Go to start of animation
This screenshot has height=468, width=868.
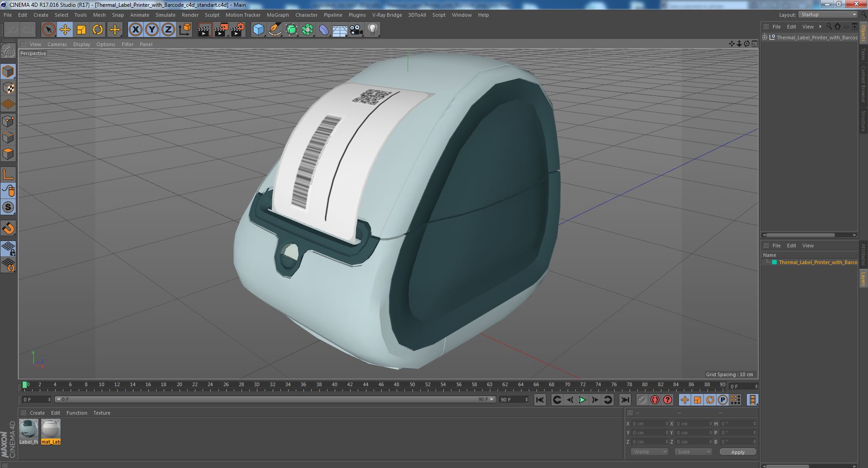click(540, 400)
